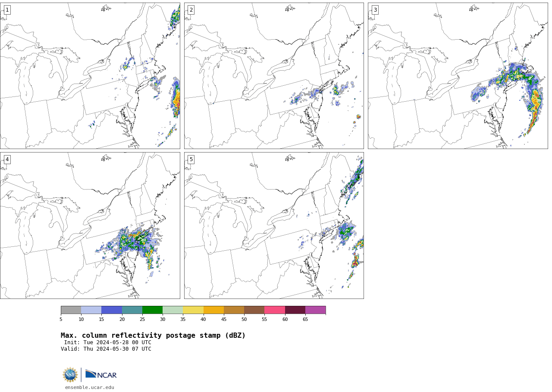Click the teal 20-25 dBZ swatch
This screenshot has width=552, height=392.
[x=132, y=310]
